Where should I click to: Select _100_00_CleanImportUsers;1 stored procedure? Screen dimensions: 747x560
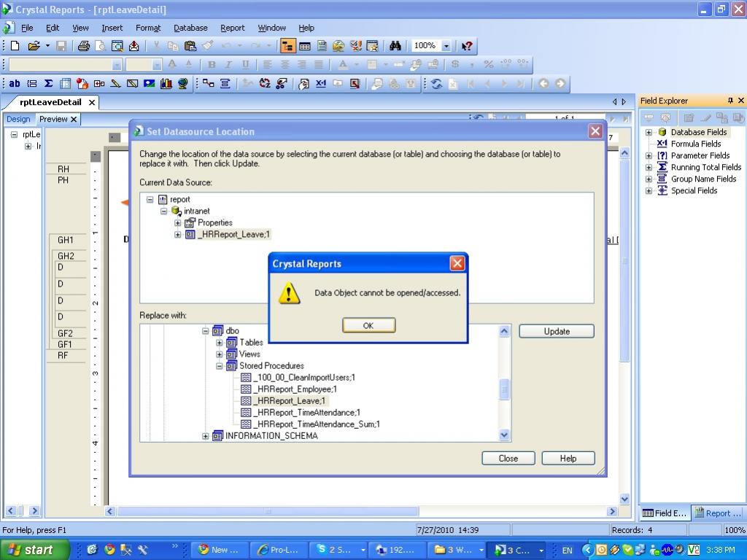coord(304,378)
